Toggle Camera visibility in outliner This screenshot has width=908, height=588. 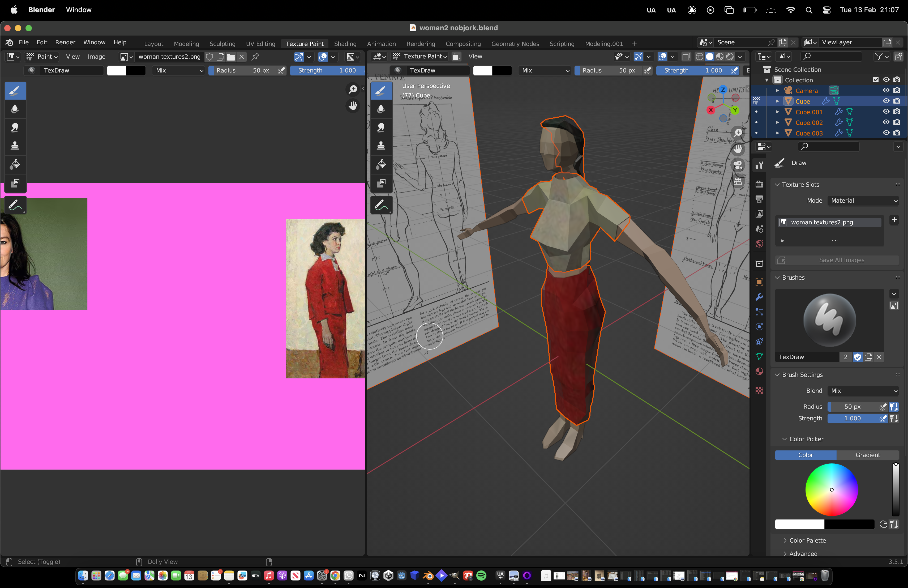tap(886, 91)
